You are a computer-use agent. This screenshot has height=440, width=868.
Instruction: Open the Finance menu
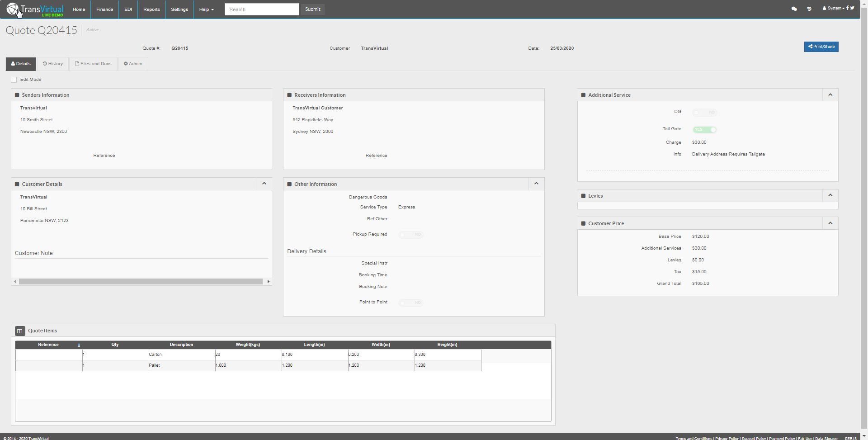coord(105,9)
